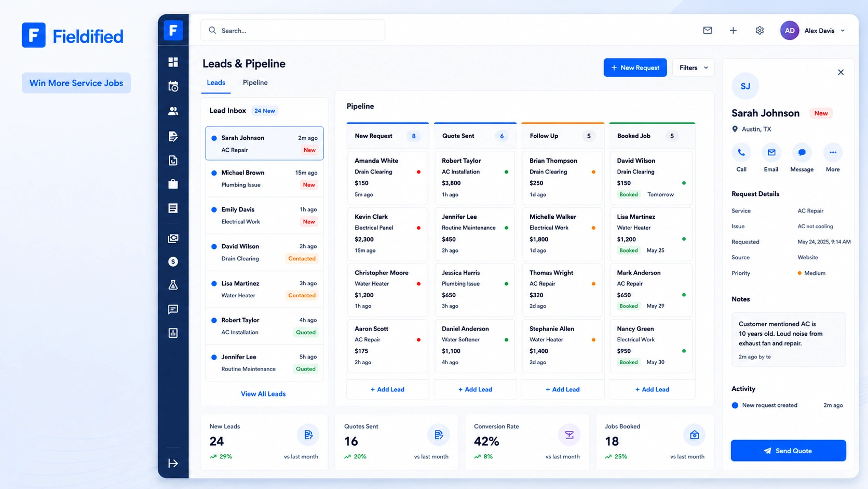Viewport: 868px width, 489px height.
Task: Open Lisa Martinez Water Heater inbox lead
Action: [x=264, y=289]
